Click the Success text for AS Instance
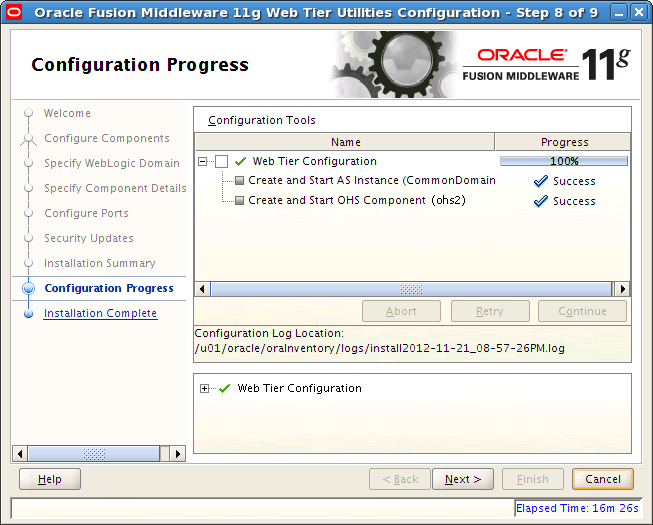The image size is (653, 525). click(x=574, y=182)
